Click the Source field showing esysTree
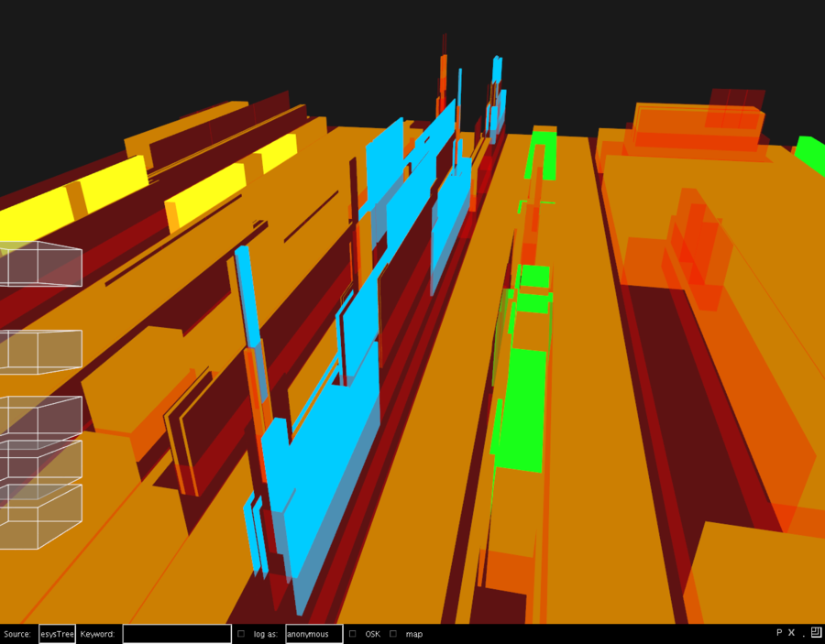825x644 pixels. (x=57, y=634)
